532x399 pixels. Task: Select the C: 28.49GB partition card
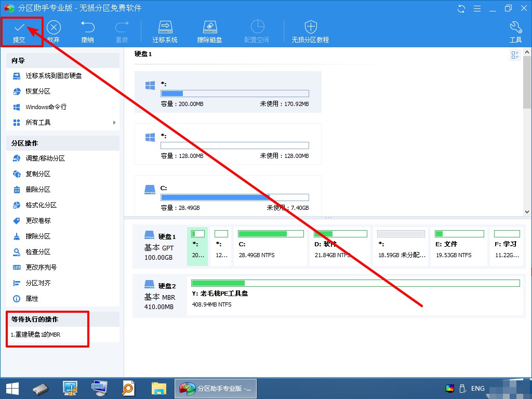[x=228, y=195]
